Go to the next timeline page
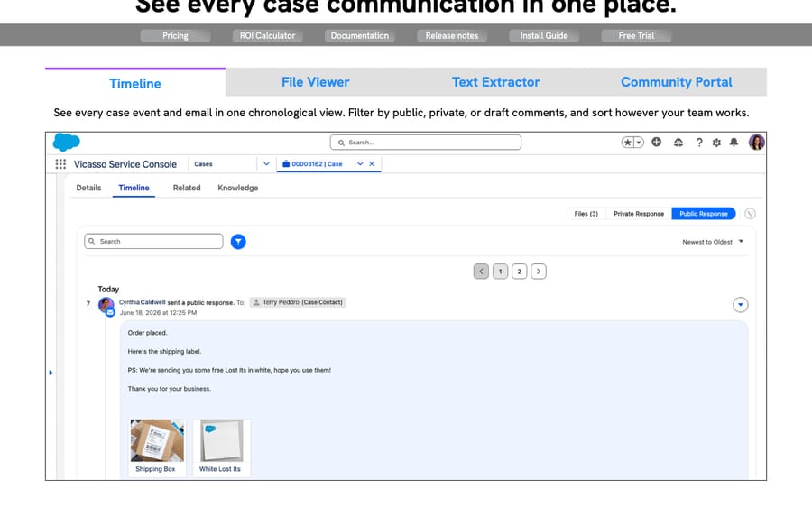Image resolution: width=812 pixels, height=508 pixels. [x=539, y=272]
